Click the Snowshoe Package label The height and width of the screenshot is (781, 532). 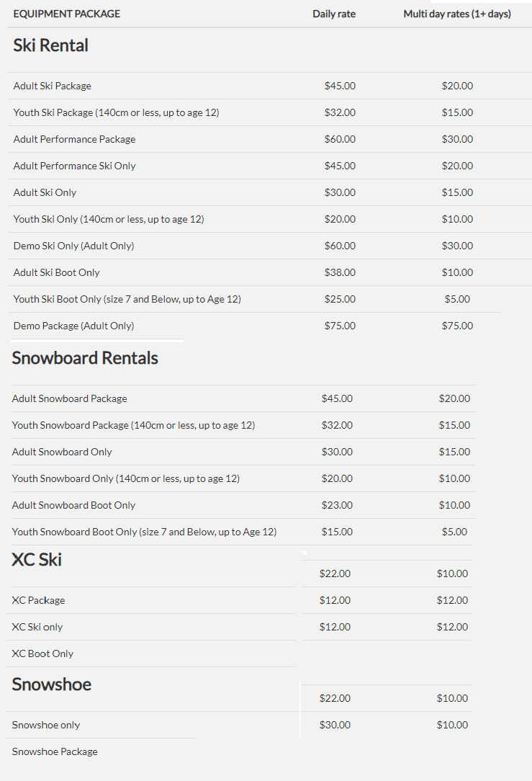coord(55,751)
